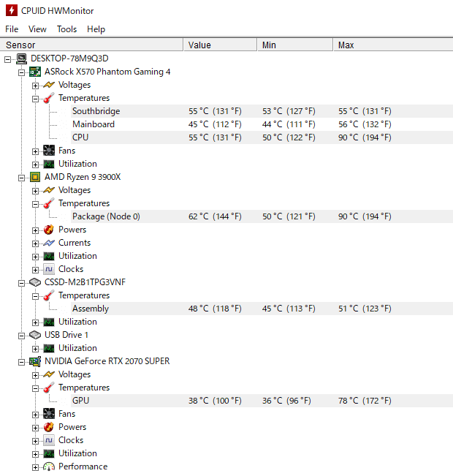Click the Utilization icon under NVIDIA GeForce
The width and height of the screenshot is (453, 476).
(x=49, y=453)
